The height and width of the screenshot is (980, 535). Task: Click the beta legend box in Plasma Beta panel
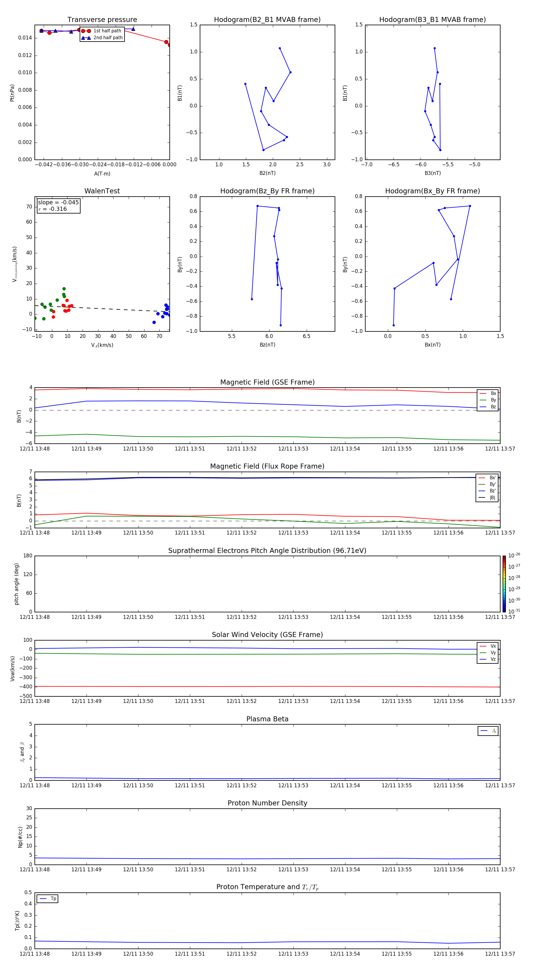[488, 731]
